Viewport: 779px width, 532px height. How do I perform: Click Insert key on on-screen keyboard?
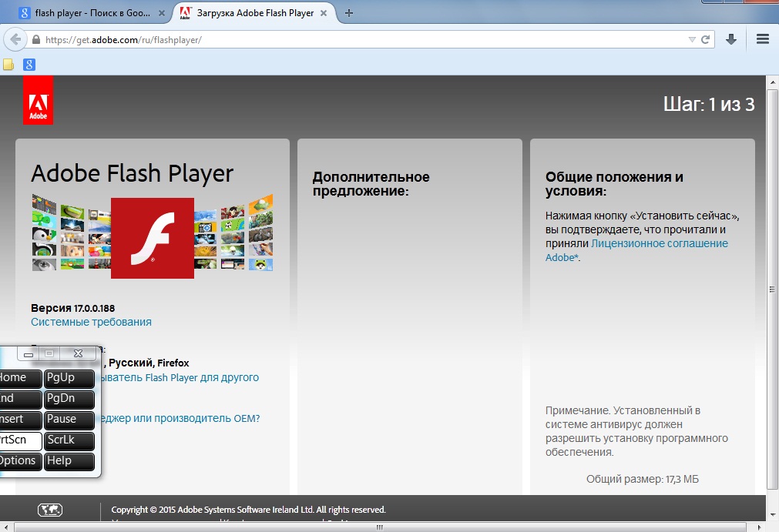coord(20,420)
